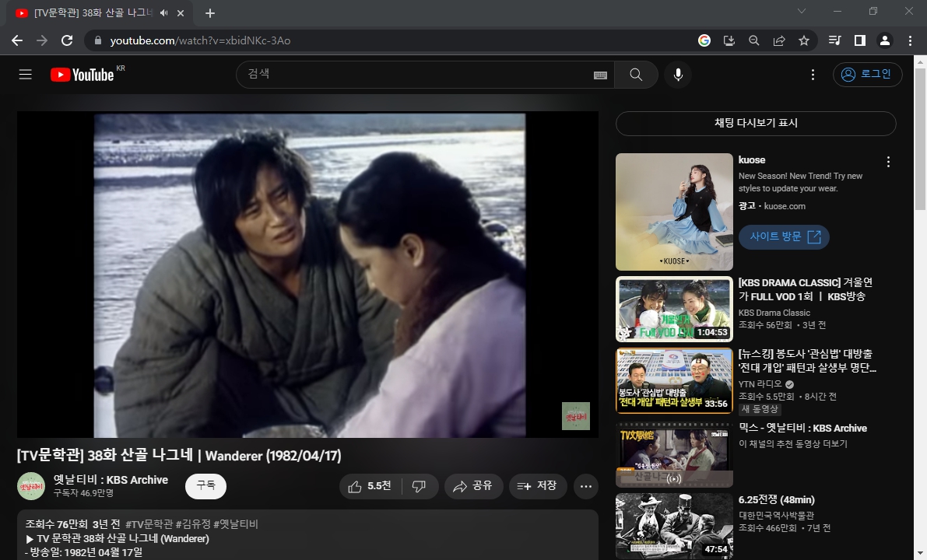Viewport: 927px width, 560px height.
Task: Expand the video description box
Action: click(x=307, y=535)
